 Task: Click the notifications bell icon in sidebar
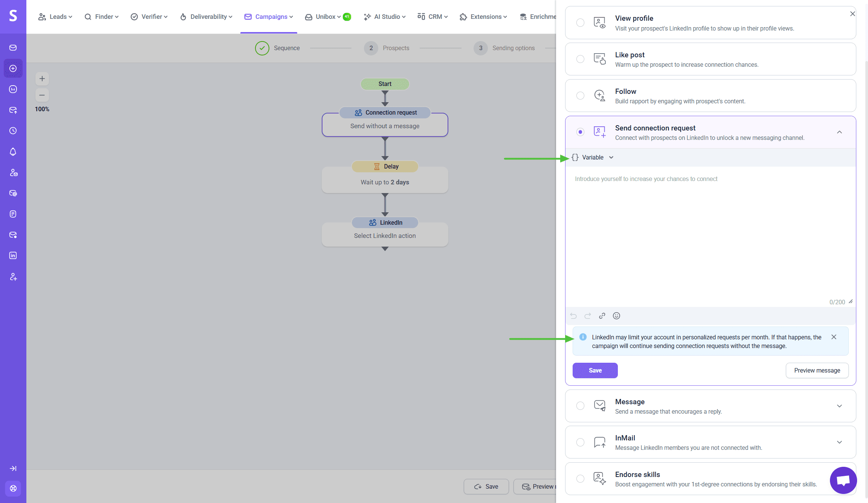(x=13, y=152)
